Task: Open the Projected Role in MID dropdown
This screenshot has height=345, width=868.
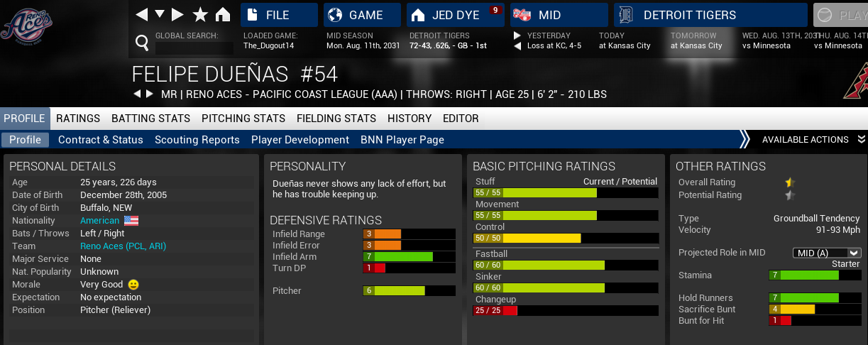Action: (826, 253)
